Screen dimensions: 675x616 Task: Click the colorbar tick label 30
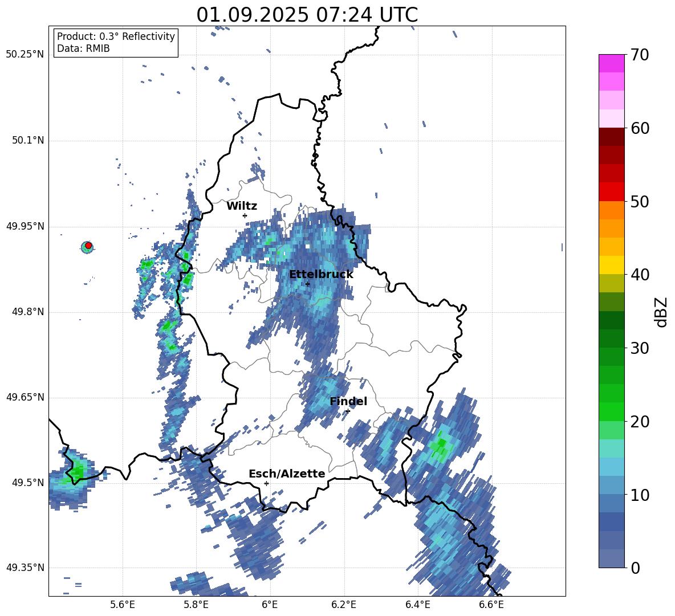point(640,348)
